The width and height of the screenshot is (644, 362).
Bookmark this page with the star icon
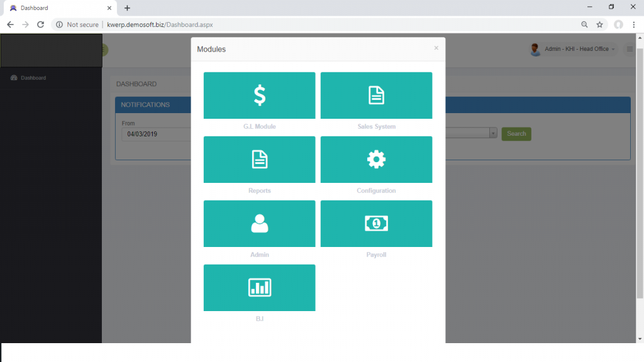click(x=600, y=25)
